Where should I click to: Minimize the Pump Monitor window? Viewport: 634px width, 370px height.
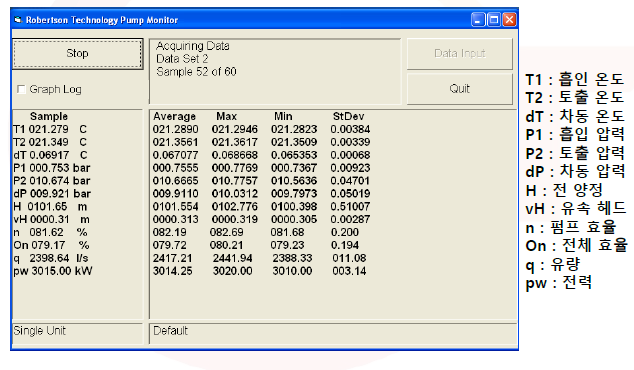pyautogui.click(x=478, y=19)
